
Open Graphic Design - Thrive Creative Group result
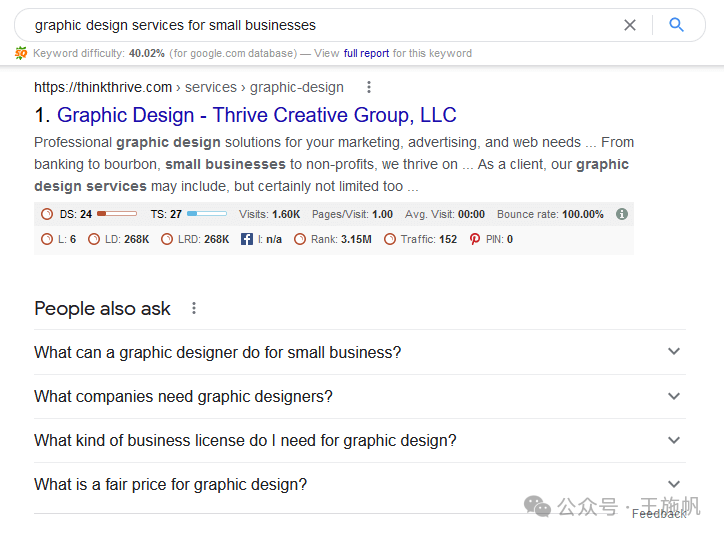pyautogui.click(x=257, y=115)
